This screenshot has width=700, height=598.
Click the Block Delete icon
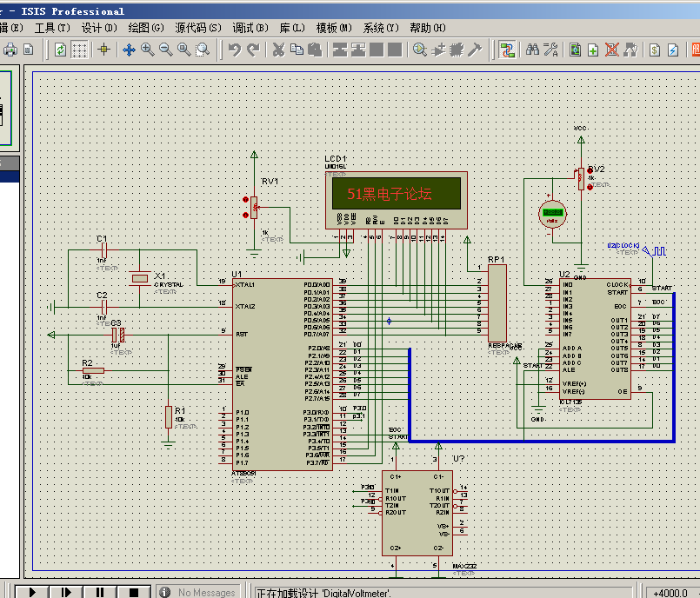point(395,50)
